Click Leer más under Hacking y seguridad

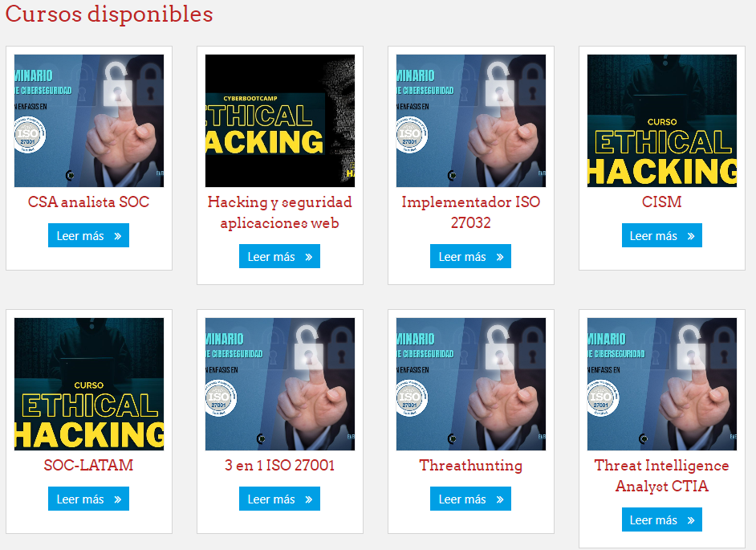[279, 256]
